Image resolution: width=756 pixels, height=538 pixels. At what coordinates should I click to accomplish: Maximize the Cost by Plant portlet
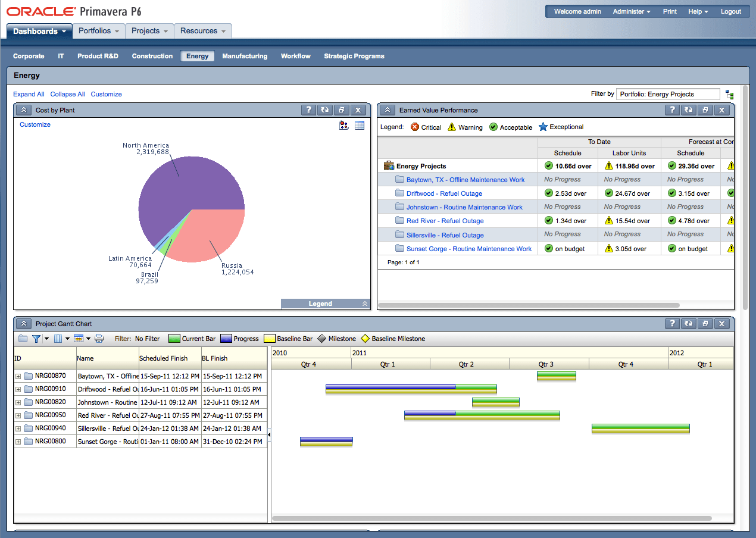(341, 110)
